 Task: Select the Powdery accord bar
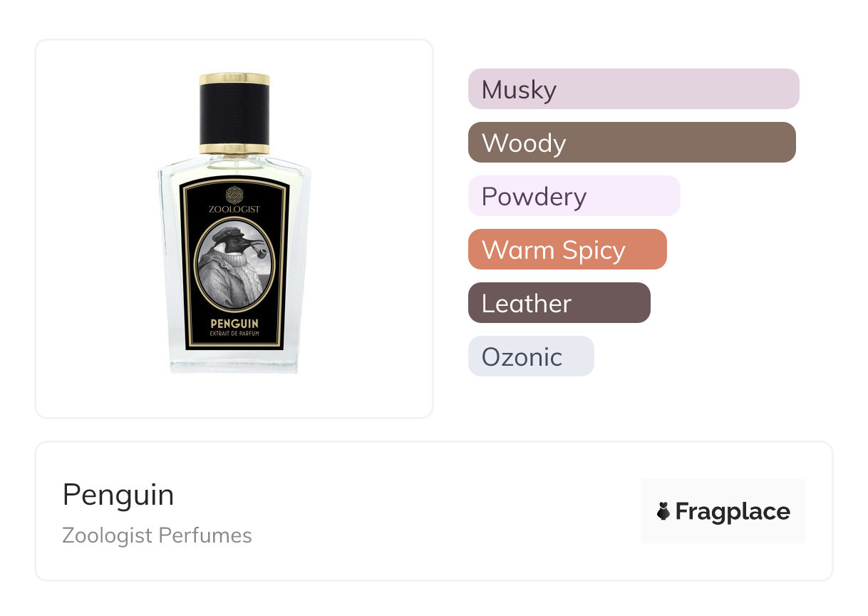574,196
